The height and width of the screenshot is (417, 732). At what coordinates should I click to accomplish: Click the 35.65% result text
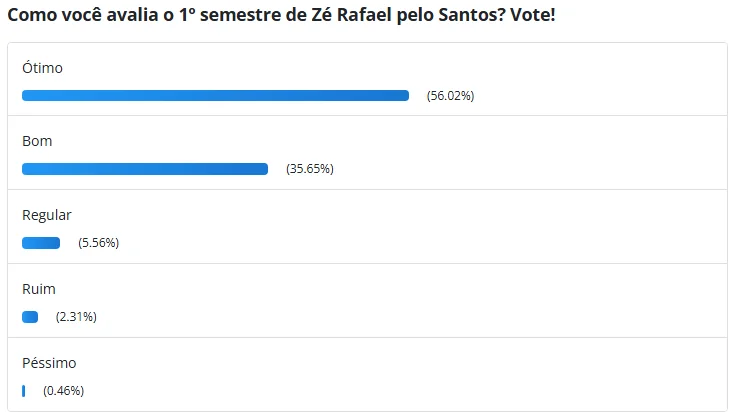(310, 169)
